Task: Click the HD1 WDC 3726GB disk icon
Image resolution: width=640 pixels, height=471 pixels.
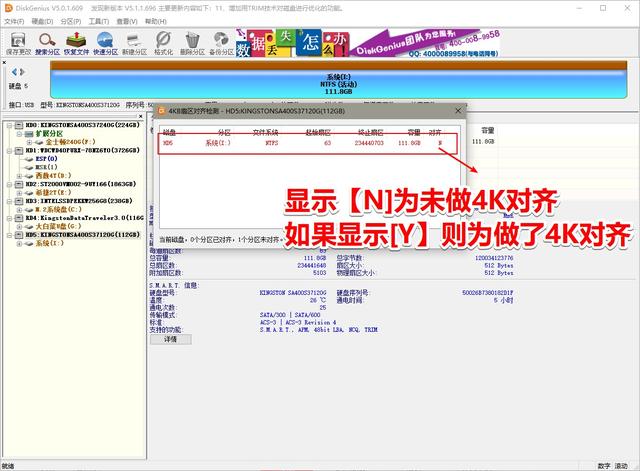Action: [x=19, y=150]
